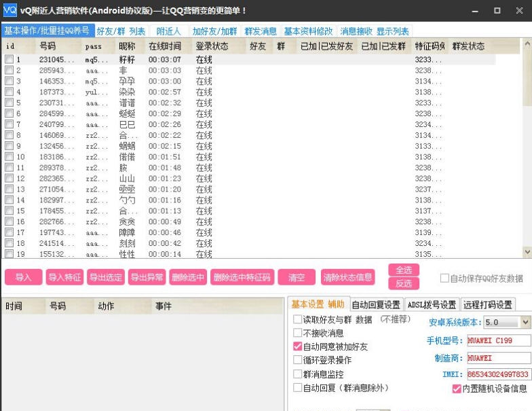Uncheck 内置随机设备信息 option
532x411 pixels.
click(457, 389)
